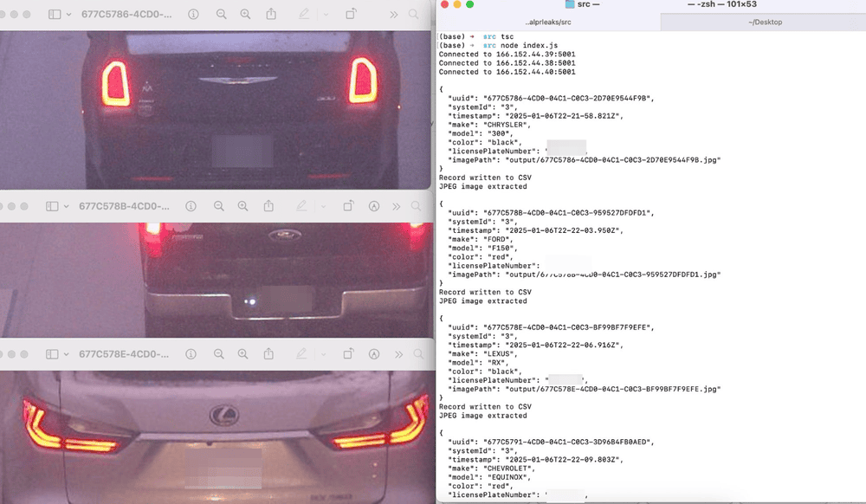The image size is (866, 504).
Task: Rotate the image in the 677C578B window
Action: click(348, 206)
